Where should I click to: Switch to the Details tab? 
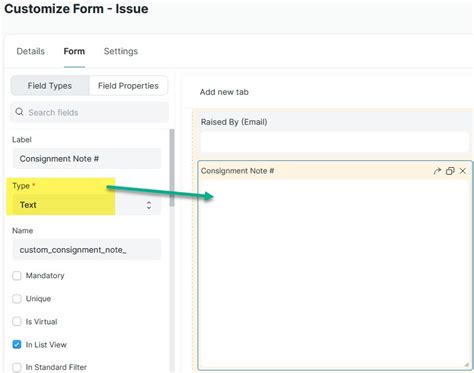coord(31,51)
